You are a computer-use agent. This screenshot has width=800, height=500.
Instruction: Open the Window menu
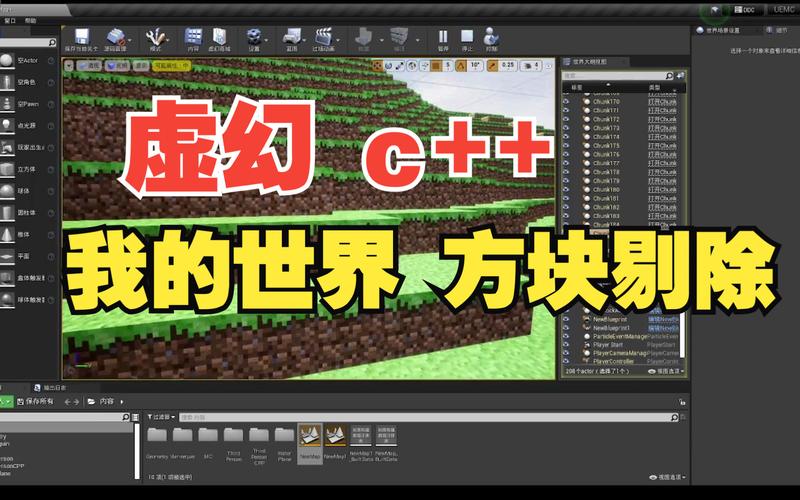coord(10,20)
